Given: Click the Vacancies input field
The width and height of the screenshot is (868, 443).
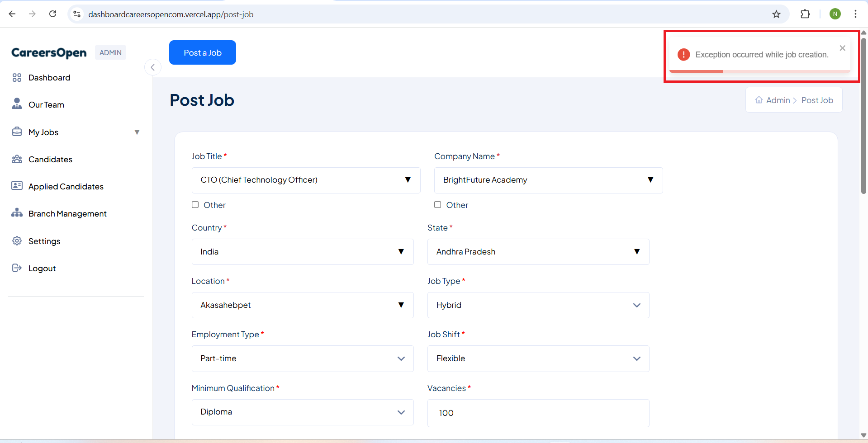Looking at the screenshot, I should coord(538,413).
